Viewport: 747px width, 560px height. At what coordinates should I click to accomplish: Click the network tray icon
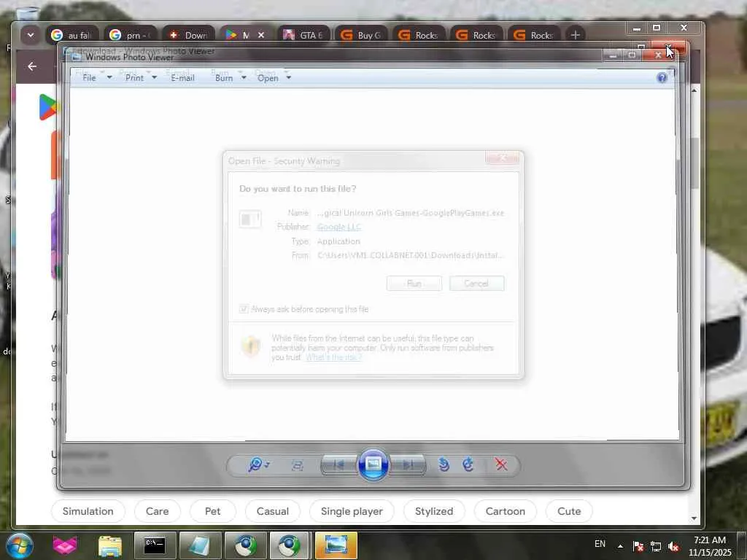(656, 546)
